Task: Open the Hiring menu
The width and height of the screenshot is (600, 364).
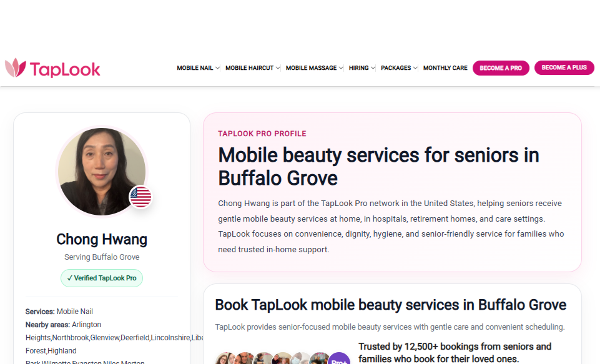Action: [358, 68]
